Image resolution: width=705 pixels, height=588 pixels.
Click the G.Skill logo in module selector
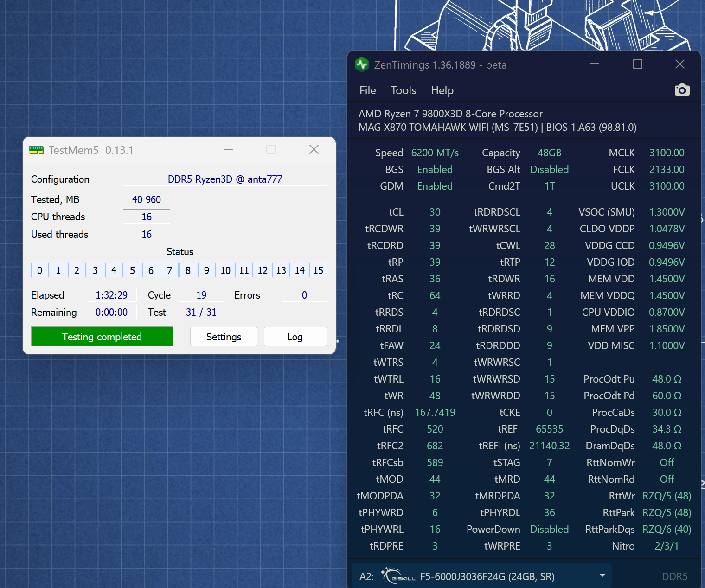[x=399, y=576]
